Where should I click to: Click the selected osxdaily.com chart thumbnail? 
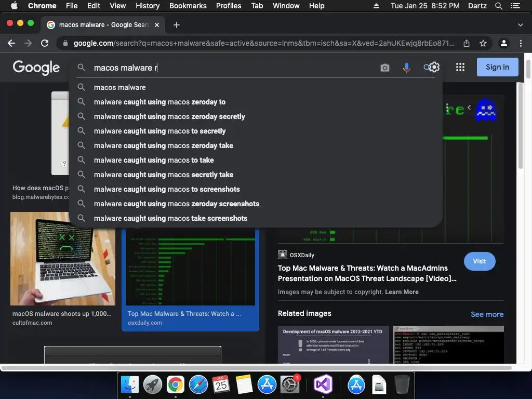coord(190,267)
